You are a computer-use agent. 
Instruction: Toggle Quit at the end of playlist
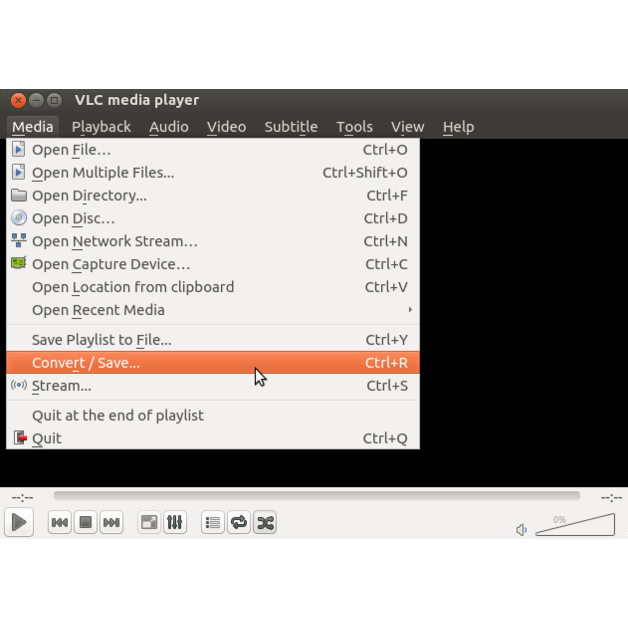coord(213,415)
